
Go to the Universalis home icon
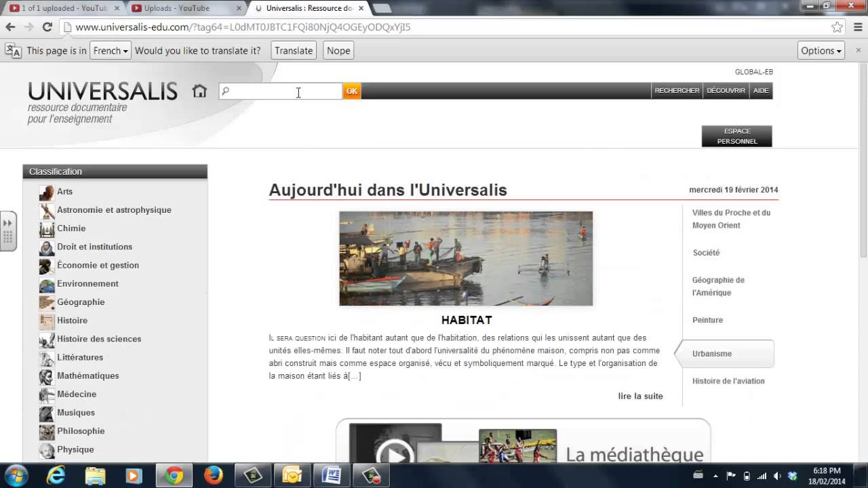[x=199, y=91]
